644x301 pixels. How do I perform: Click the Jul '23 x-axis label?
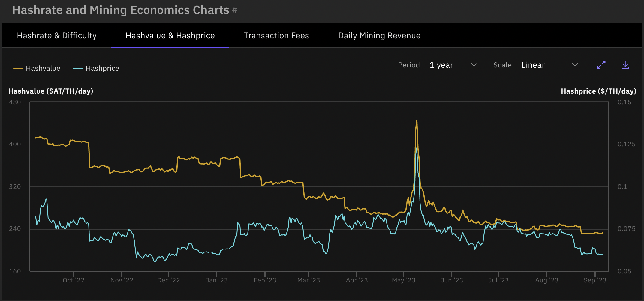click(x=498, y=280)
